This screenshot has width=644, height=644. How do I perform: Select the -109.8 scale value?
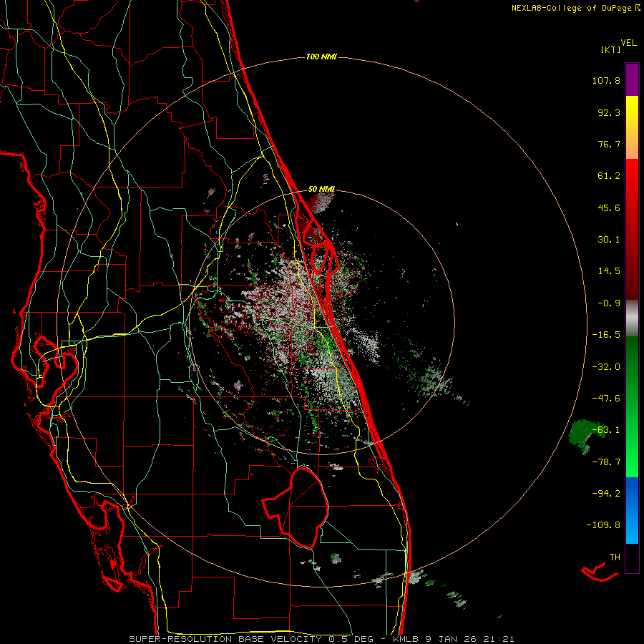pos(603,525)
